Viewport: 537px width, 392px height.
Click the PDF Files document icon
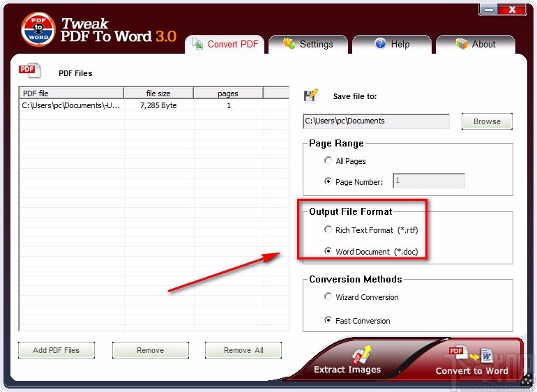click(x=29, y=70)
